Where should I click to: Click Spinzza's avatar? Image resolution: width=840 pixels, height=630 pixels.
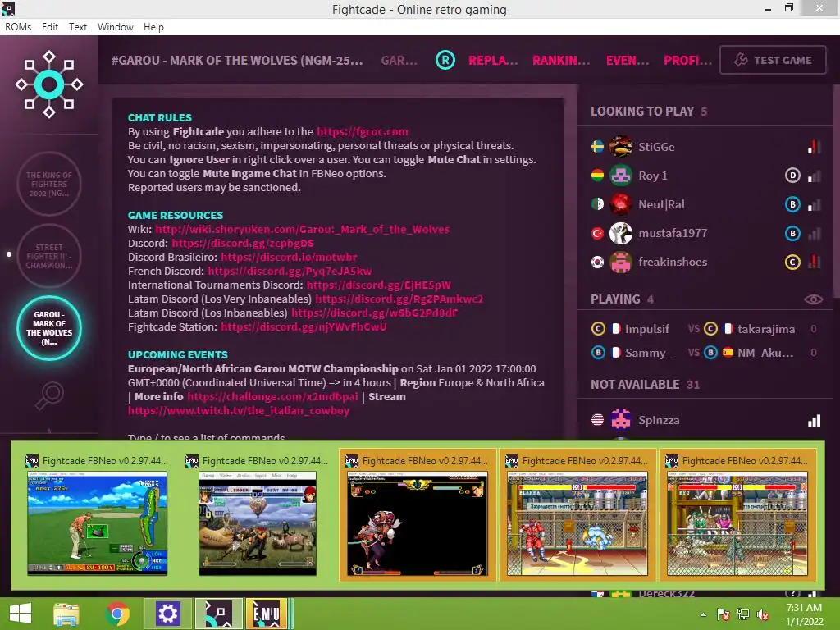point(621,420)
